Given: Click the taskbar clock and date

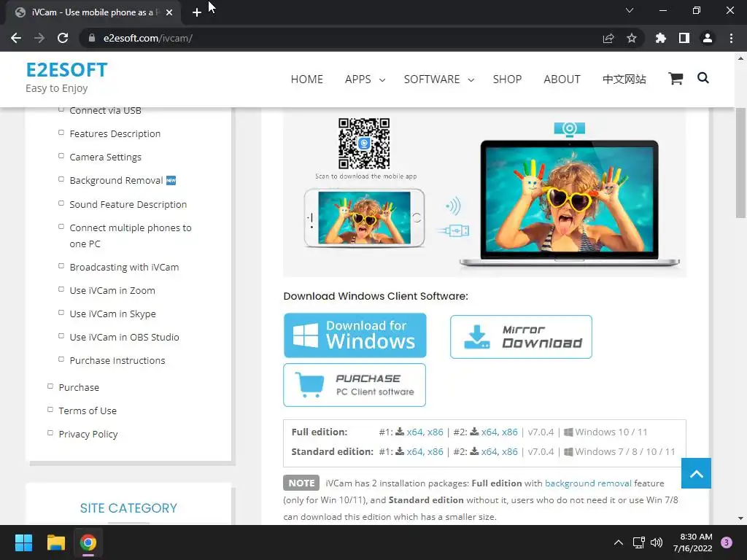Looking at the screenshot, I should pyautogui.click(x=693, y=542).
